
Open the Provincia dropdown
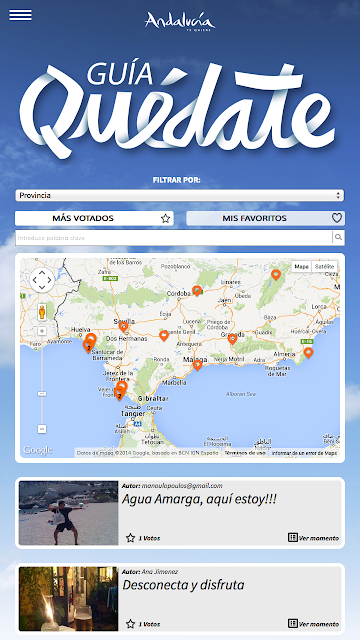click(180, 196)
